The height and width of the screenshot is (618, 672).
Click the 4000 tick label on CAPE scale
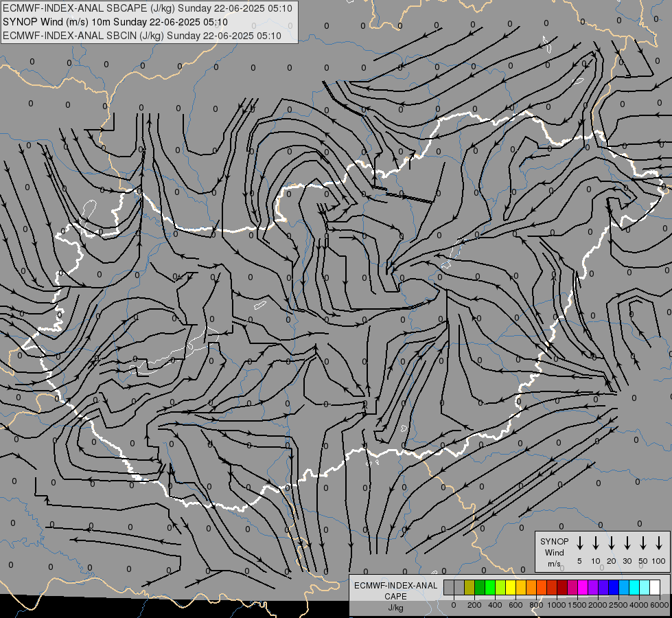pos(639,605)
